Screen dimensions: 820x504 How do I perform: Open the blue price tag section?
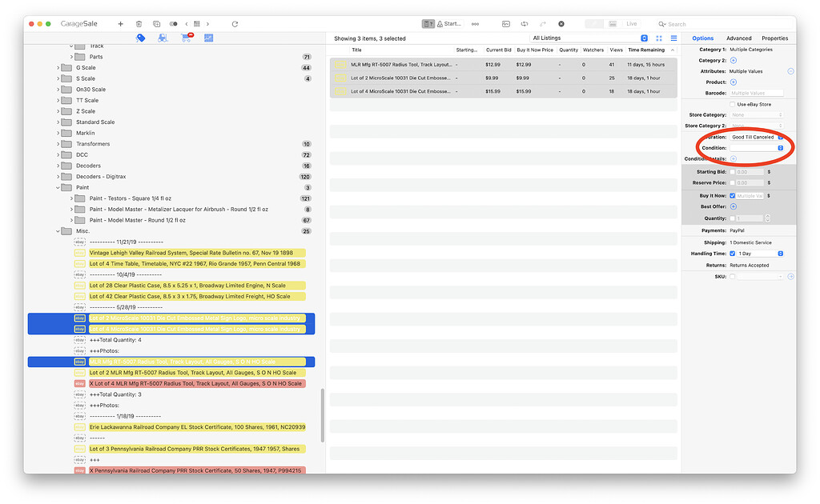(140, 38)
